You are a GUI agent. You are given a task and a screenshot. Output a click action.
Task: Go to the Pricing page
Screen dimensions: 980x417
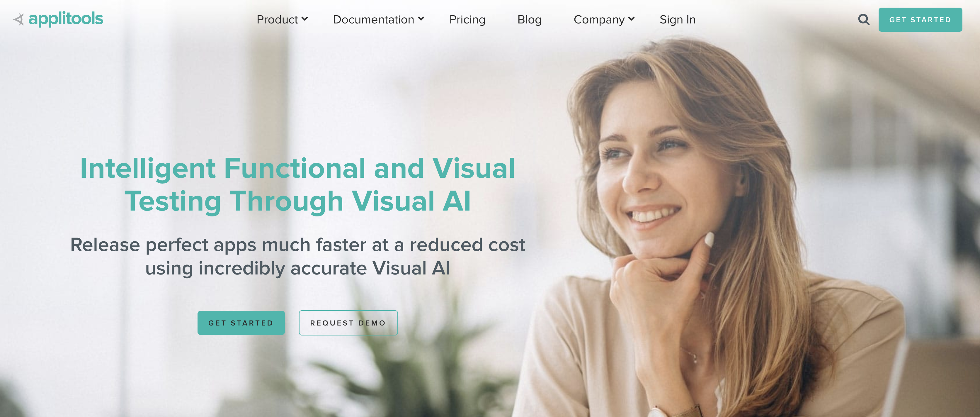click(x=467, y=19)
